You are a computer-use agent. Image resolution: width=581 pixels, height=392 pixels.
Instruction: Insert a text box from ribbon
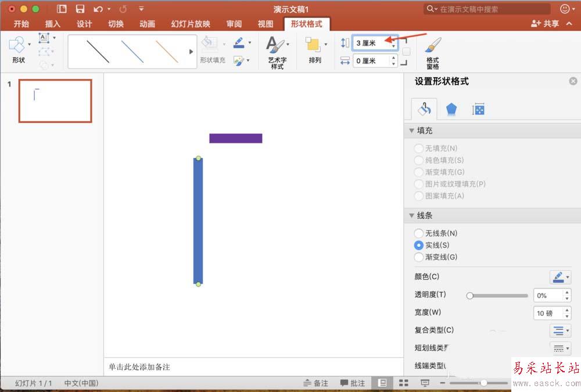pos(44,38)
